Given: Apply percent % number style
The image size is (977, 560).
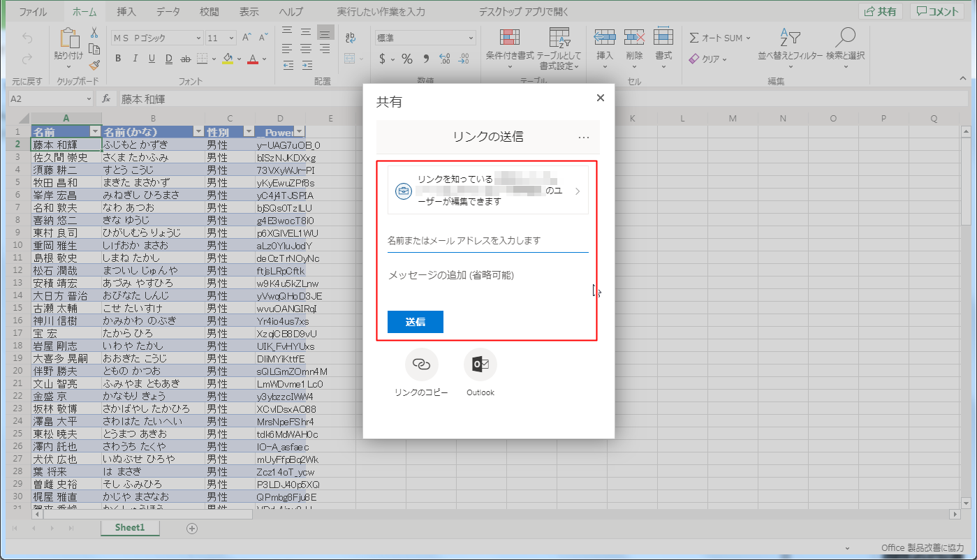Looking at the screenshot, I should coord(407,59).
